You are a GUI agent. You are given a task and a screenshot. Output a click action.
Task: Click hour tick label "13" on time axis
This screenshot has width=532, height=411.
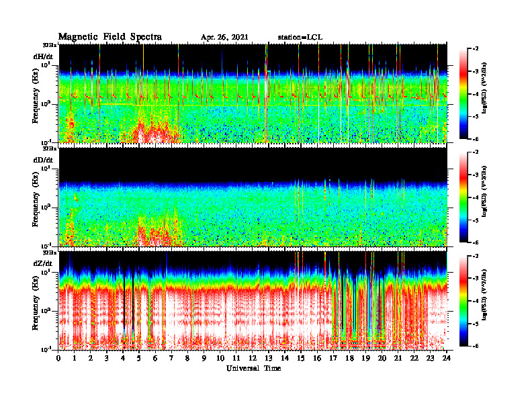269,359
